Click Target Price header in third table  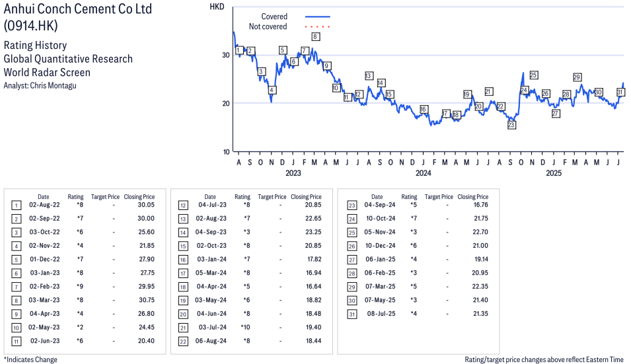pyautogui.click(x=439, y=197)
